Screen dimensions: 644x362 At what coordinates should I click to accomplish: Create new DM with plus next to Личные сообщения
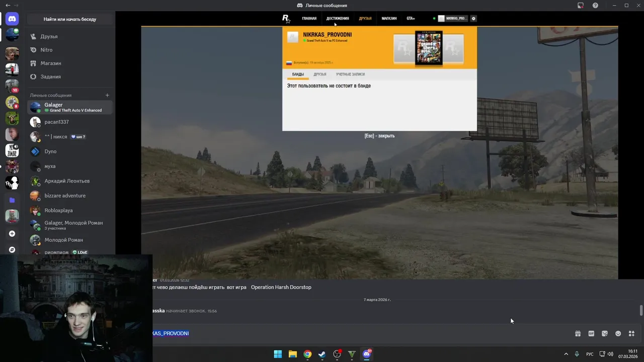pyautogui.click(x=107, y=95)
